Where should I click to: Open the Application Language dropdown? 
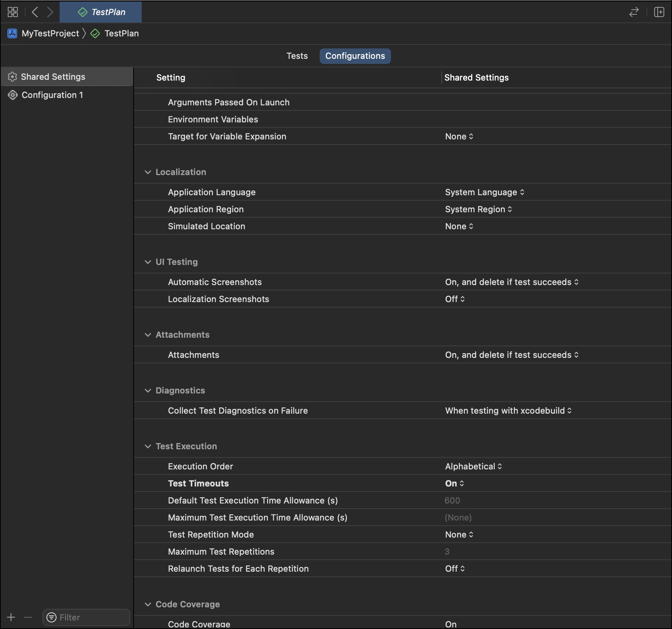click(x=485, y=192)
